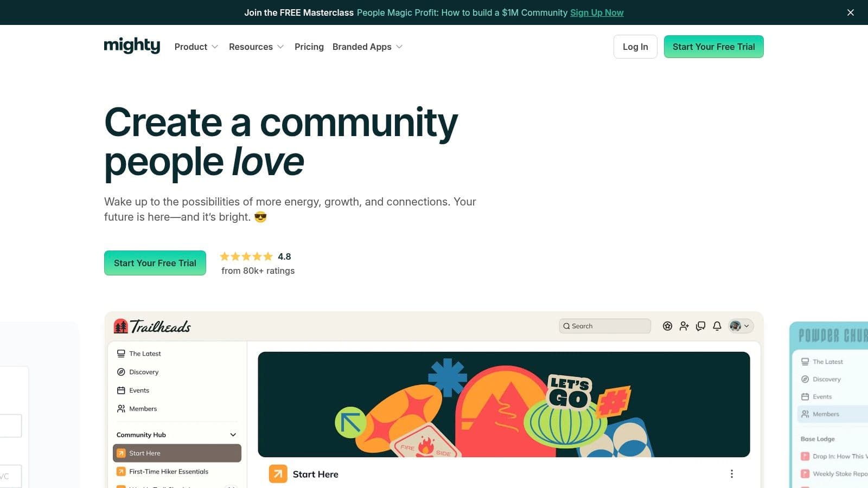The height and width of the screenshot is (488, 868).
Task: Open the chat messages icon
Action: [x=700, y=326]
